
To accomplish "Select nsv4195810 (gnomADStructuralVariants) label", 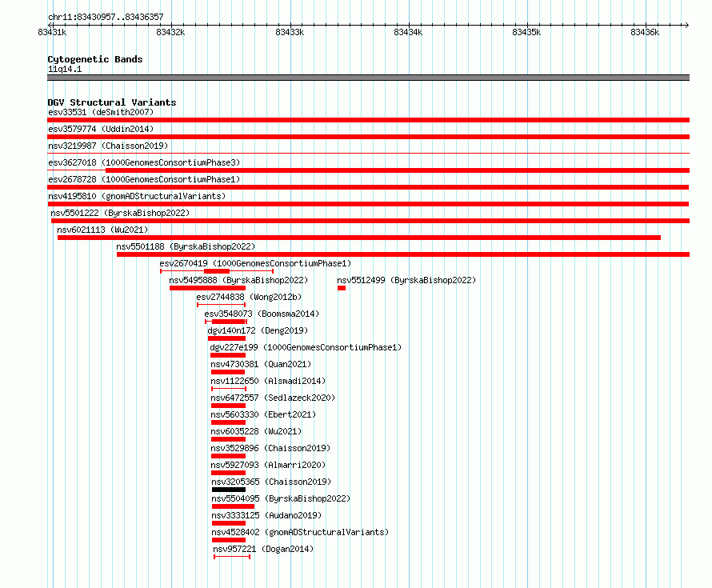I will [137, 196].
